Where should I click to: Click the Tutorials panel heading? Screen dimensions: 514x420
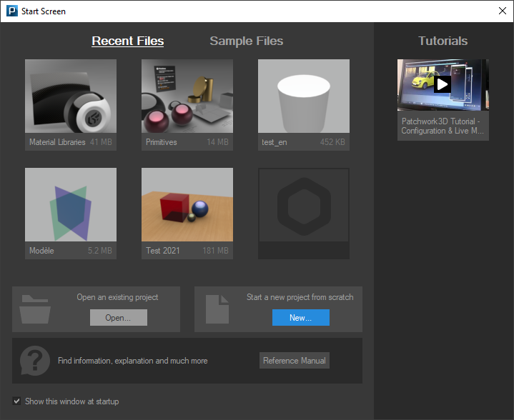(x=443, y=41)
